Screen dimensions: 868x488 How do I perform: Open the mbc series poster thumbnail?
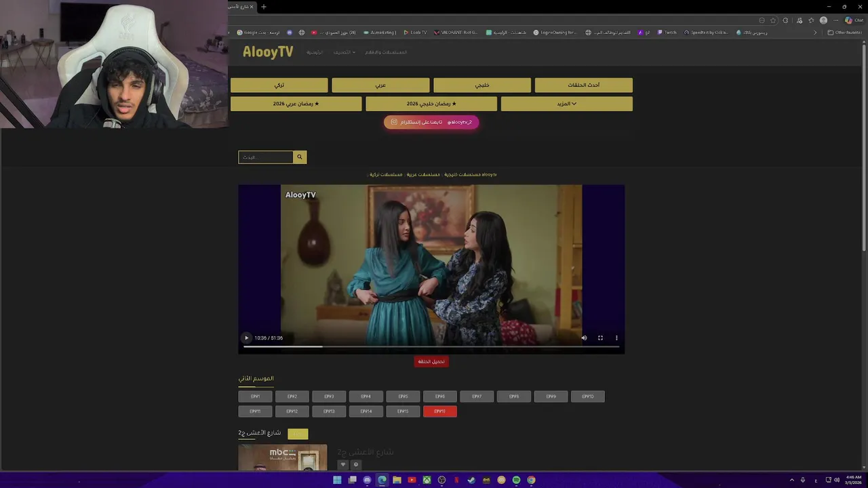point(283,457)
